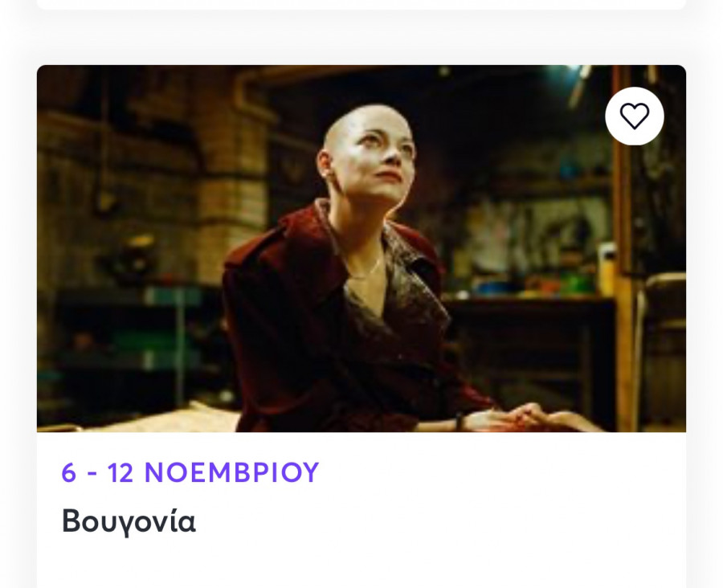Click the Βουγονία title text
Image resolution: width=723 pixels, height=588 pixels.
[129, 521]
